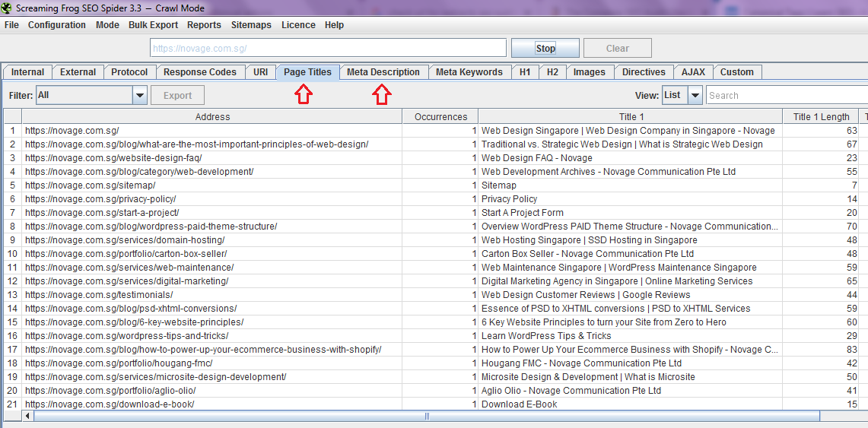Select address https://novage.com.sg/services/domain-hosting/
Image resolution: width=868 pixels, height=428 pixels.
click(125, 240)
